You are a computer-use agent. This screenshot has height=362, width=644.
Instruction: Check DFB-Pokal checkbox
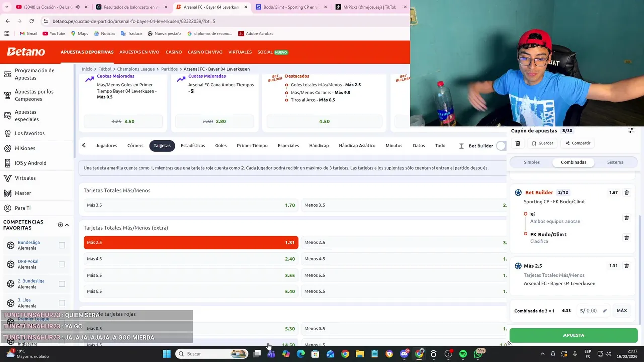(x=62, y=264)
